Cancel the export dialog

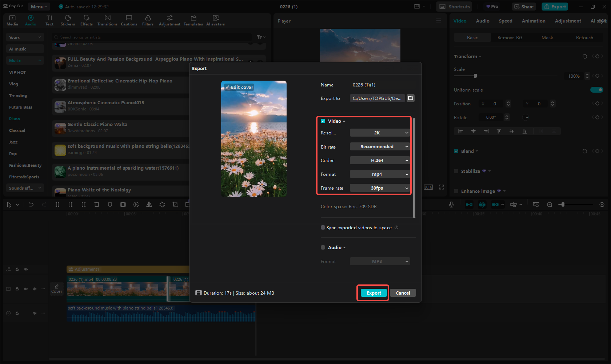pos(403,293)
